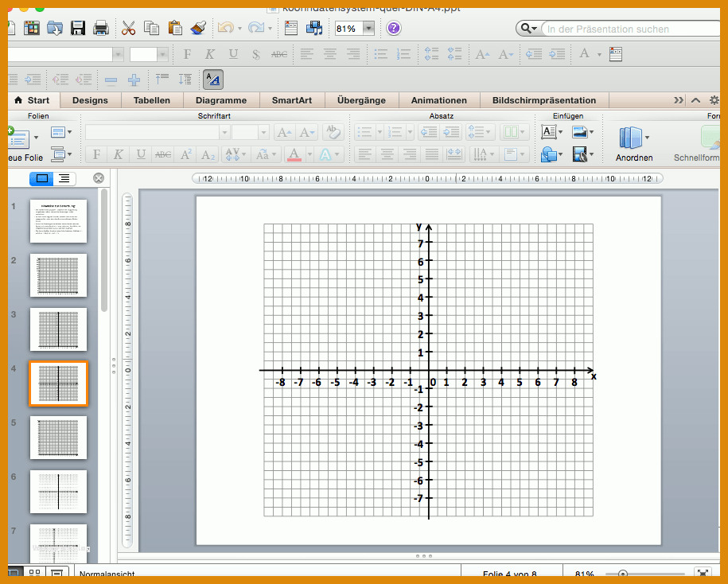
Task: Open the Bildschirmpräsentation tab
Action: pos(544,100)
